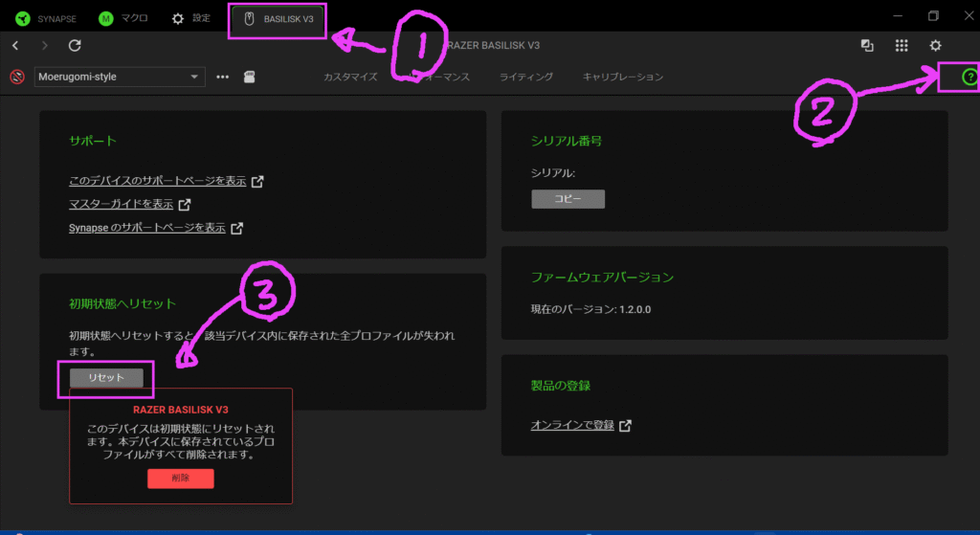Open マスターガイドを表示 link
This screenshot has height=535, width=980.
[121, 204]
